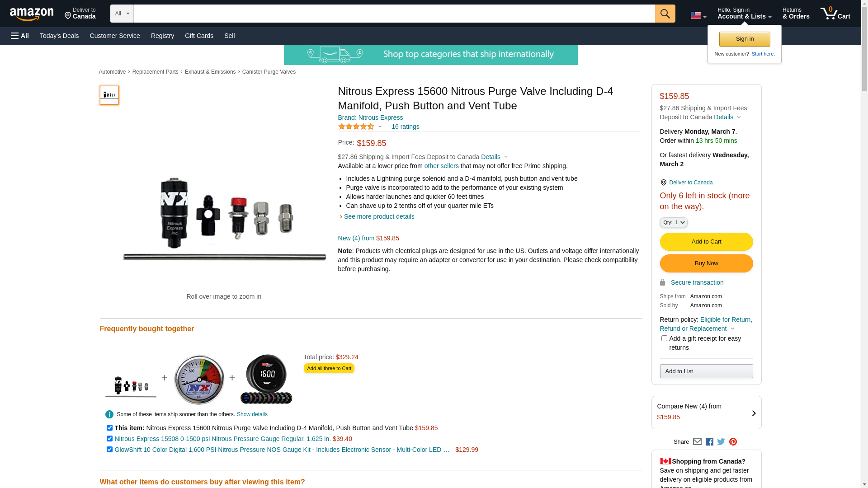Share product via email icon
The image size is (868, 488).
pos(697,442)
